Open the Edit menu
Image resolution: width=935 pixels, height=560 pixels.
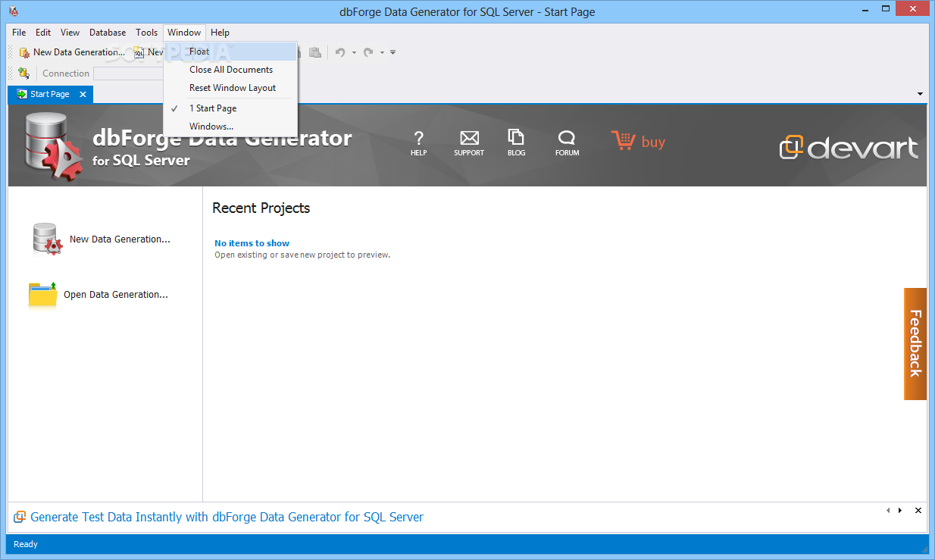pyautogui.click(x=43, y=33)
